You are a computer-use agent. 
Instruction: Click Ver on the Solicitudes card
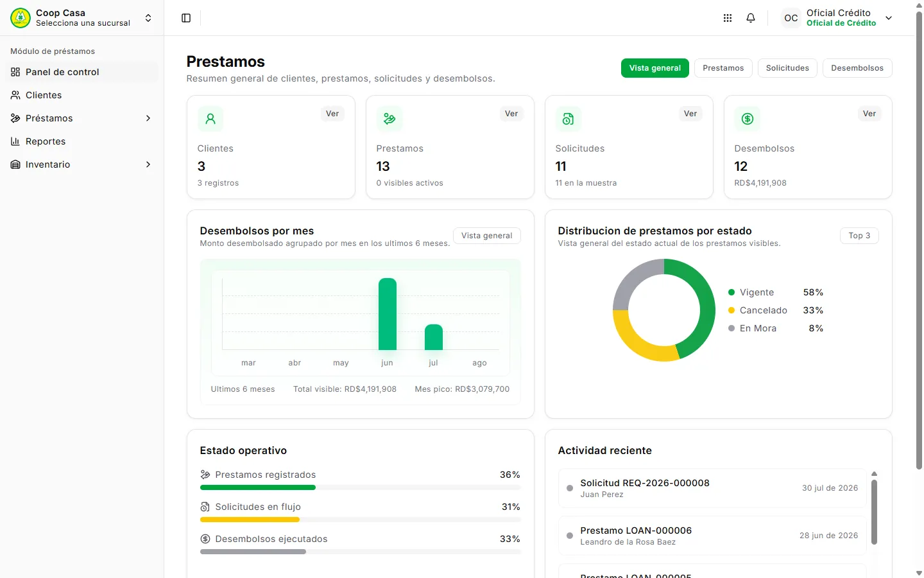click(690, 114)
